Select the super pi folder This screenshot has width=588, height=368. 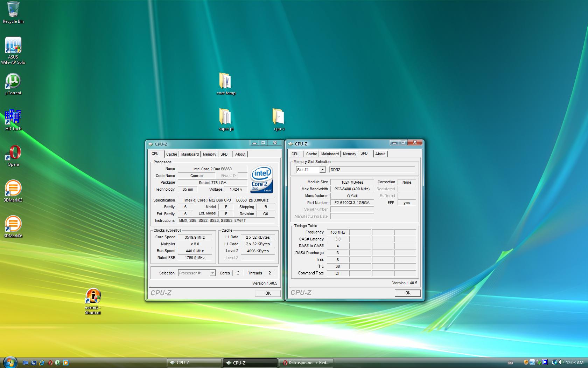(x=226, y=120)
